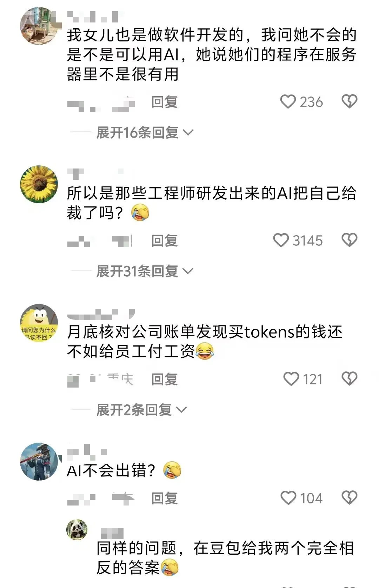Reply to the 工程师研发出来的AI comment
This screenshot has width=379, height=588.
pyautogui.click(x=165, y=241)
